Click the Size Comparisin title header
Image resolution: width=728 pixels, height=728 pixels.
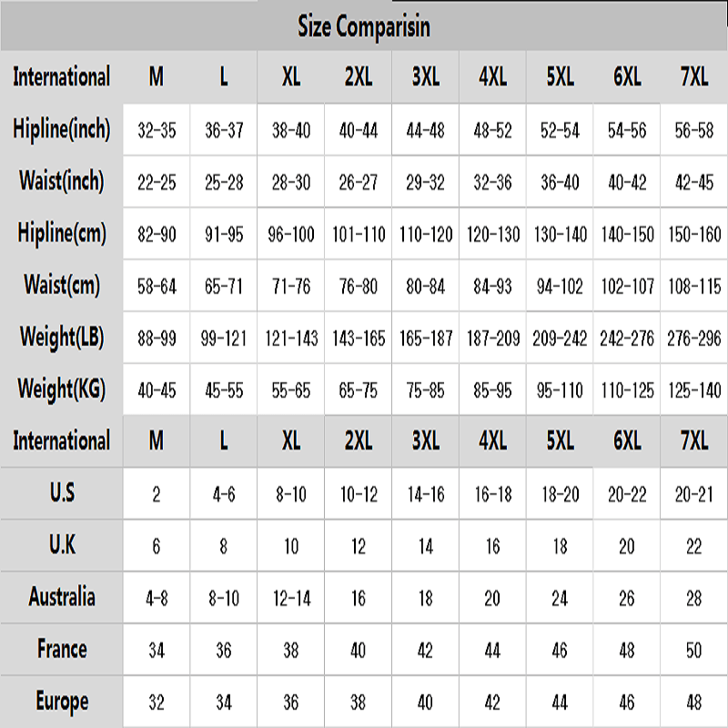coord(364,27)
